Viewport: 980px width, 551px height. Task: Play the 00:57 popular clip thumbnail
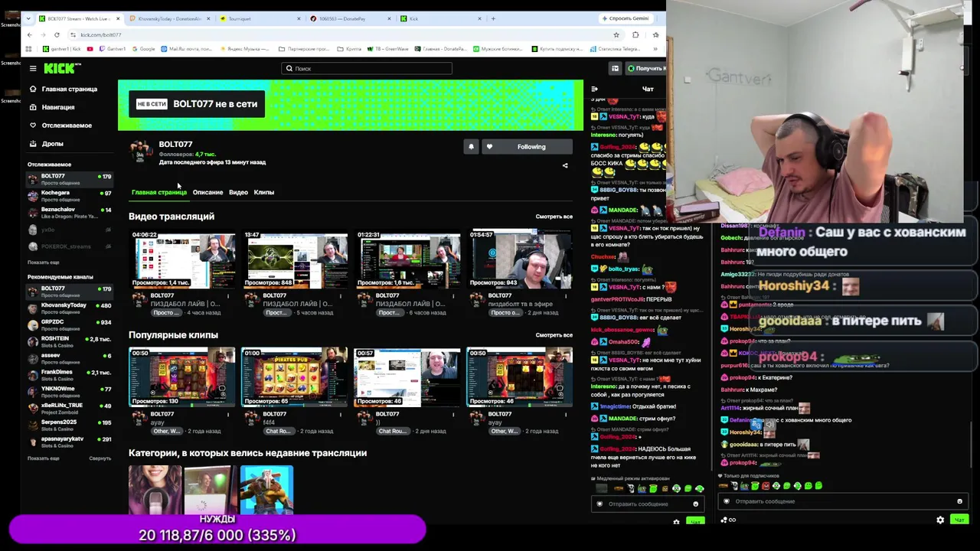(x=407, y=377)
